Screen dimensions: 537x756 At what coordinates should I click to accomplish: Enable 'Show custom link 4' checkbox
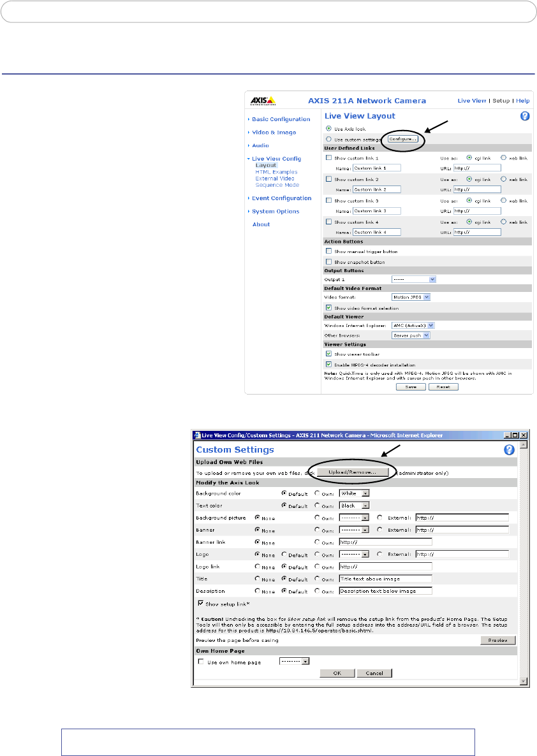coord(328,222)
